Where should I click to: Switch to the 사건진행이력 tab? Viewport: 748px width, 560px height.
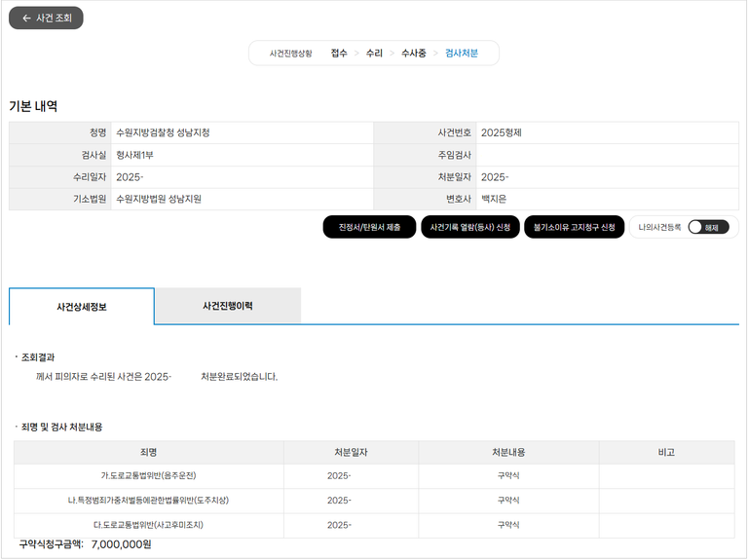click(x=227, y=306)
